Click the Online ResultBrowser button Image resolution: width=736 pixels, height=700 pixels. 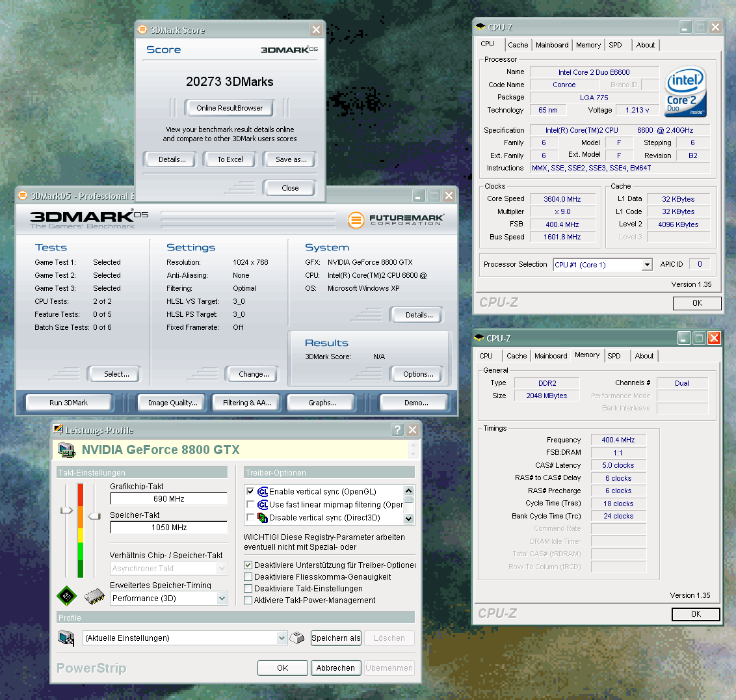230,108
